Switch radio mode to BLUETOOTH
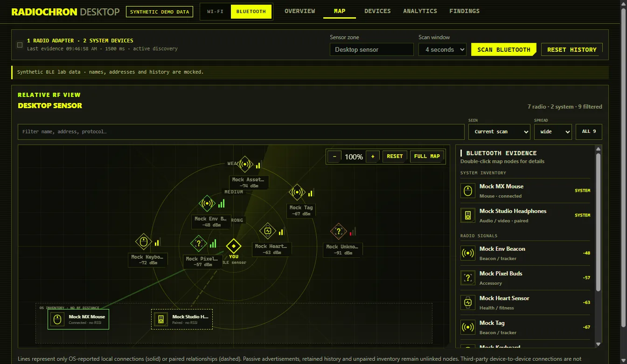This screenshot has height=364, width=627. click(x=251, y=12)
